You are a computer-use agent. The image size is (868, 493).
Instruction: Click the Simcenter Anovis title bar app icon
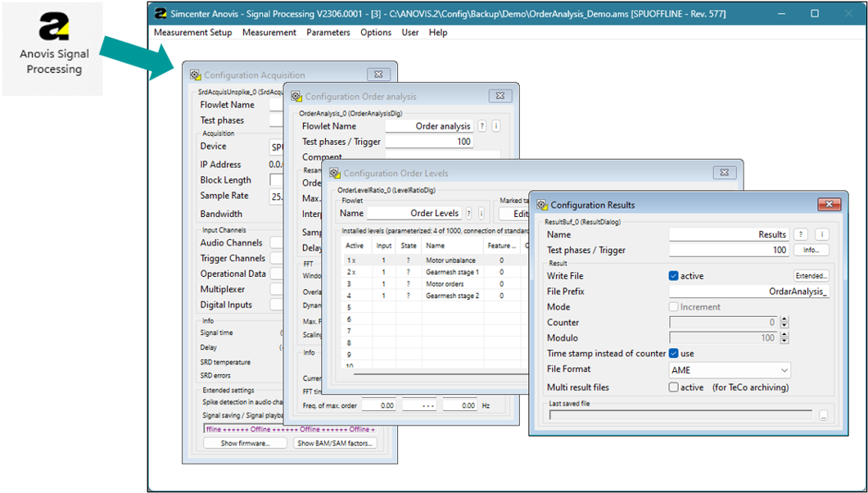click(x=160, y=13)
